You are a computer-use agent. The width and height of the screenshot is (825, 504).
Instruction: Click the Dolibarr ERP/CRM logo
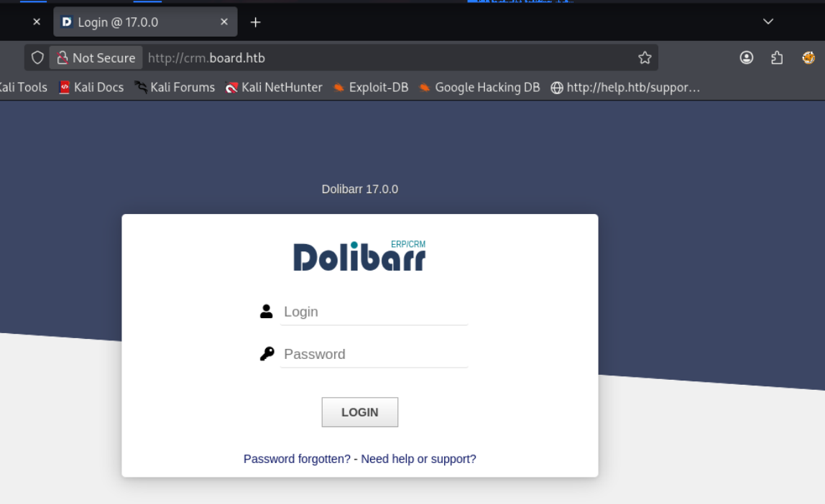(359, 256)
